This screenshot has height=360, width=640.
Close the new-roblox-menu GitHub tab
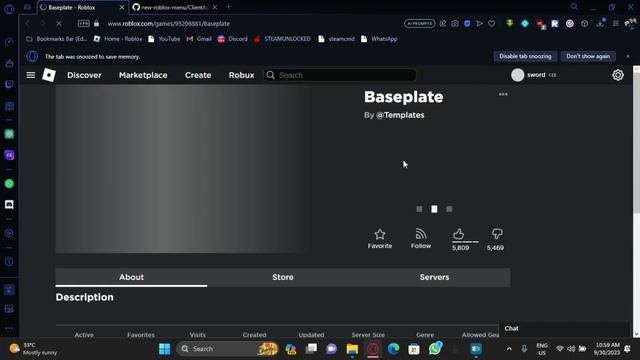click(x=215, y=7)
